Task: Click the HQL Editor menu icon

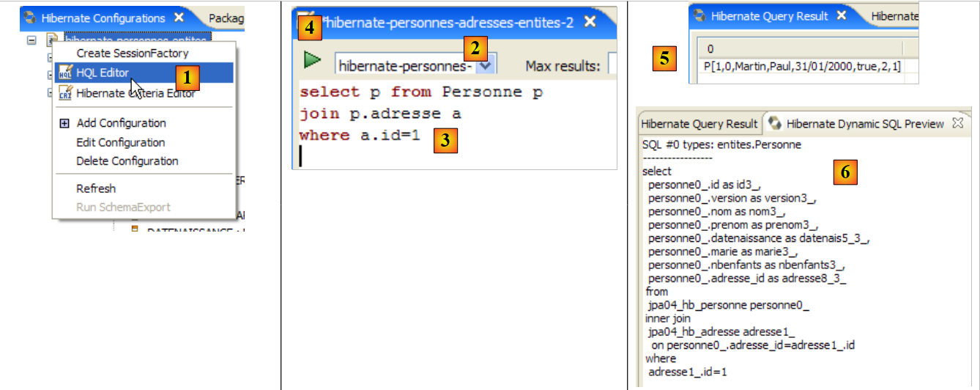Action: [x=65, y=73]
